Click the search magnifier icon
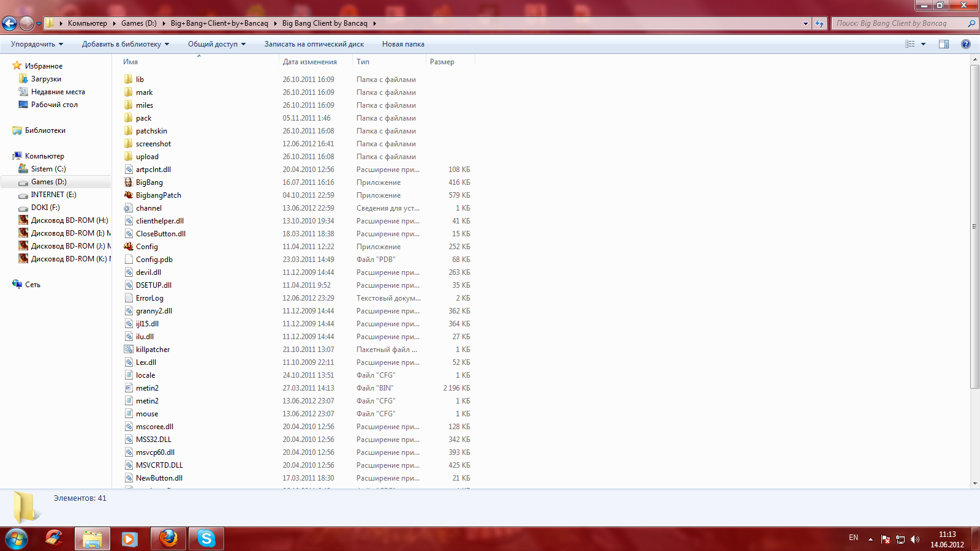Viewport: 980px width, 551px height. (x=971, y=23)
